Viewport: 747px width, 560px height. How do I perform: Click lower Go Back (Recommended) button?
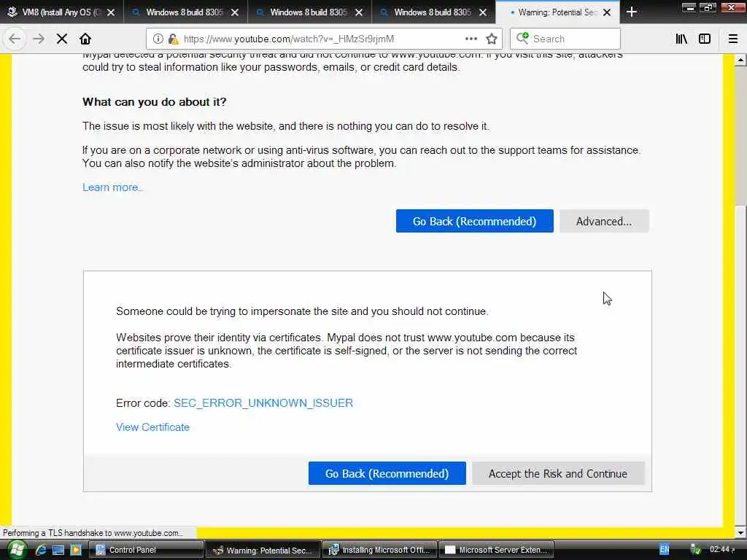tap(387, 473)
